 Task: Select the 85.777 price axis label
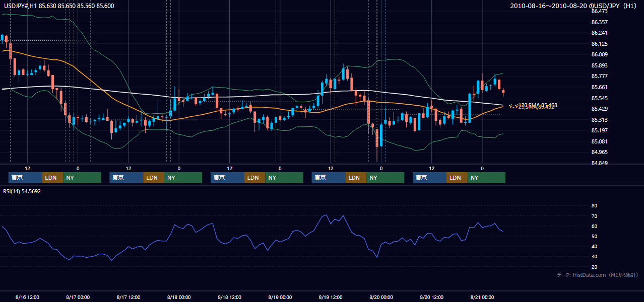(600, 76)
